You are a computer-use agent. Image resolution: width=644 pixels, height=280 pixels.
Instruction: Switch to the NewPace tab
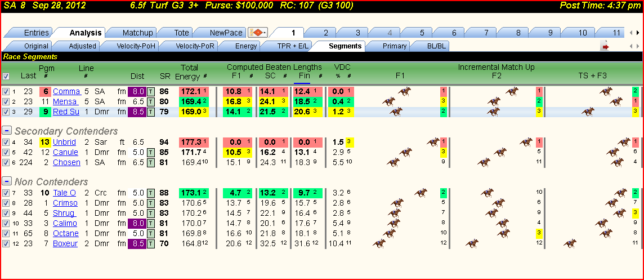[226, 33]
